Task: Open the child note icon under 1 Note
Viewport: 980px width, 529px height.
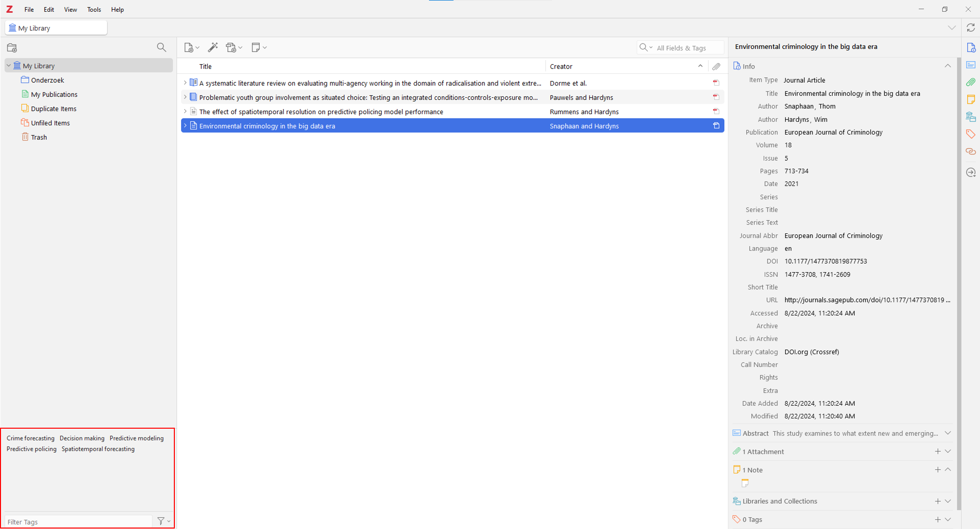Action: [x=745, y=483]
